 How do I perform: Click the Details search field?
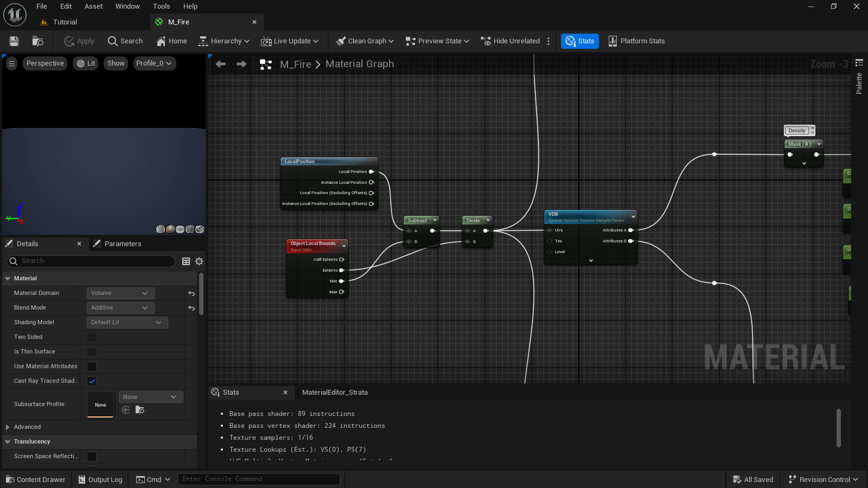click(x=91, y=261)
